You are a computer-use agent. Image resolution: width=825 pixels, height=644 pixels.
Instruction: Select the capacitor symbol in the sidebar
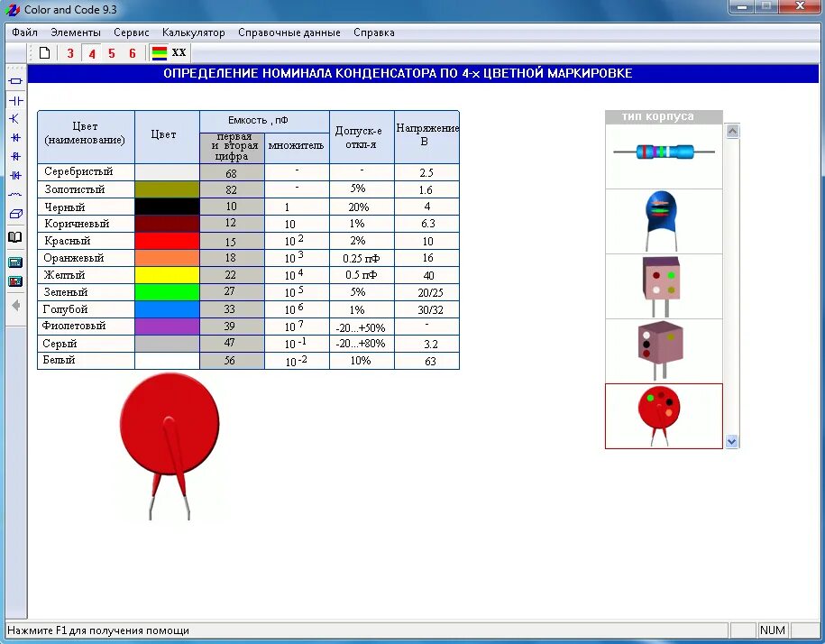(16, 100)
